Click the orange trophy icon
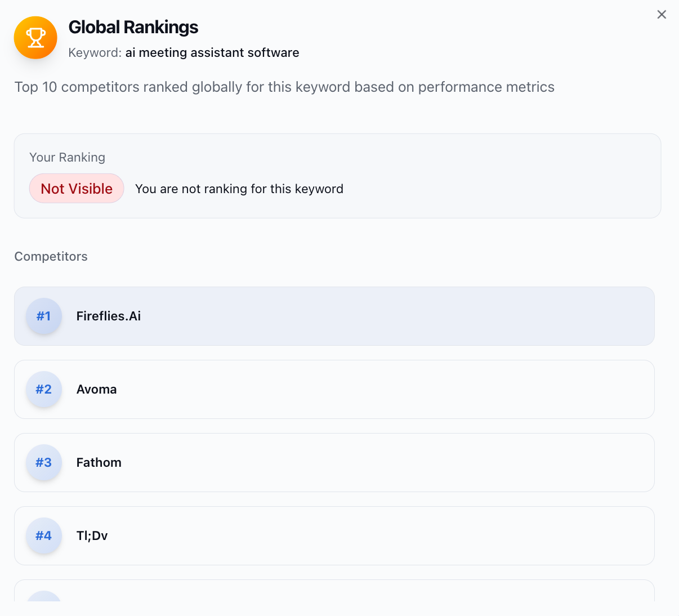Screen dimensions: 679x616 (35, 38)
